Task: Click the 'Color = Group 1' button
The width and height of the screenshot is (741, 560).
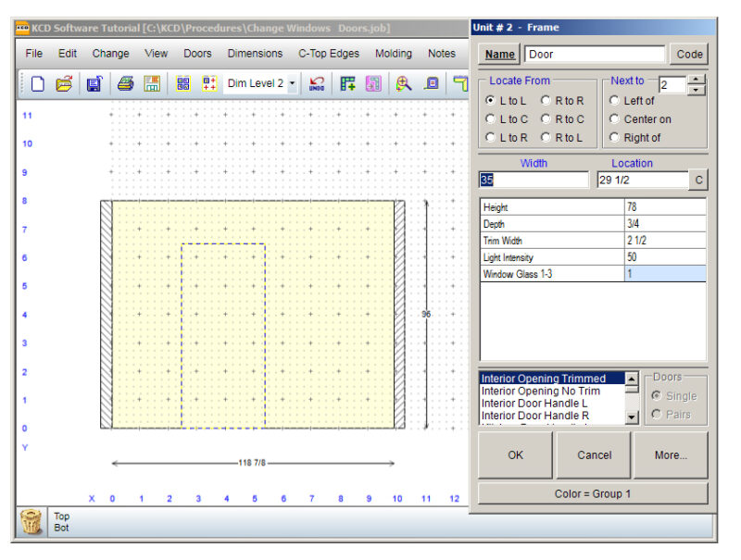Action: coord(593,493)
